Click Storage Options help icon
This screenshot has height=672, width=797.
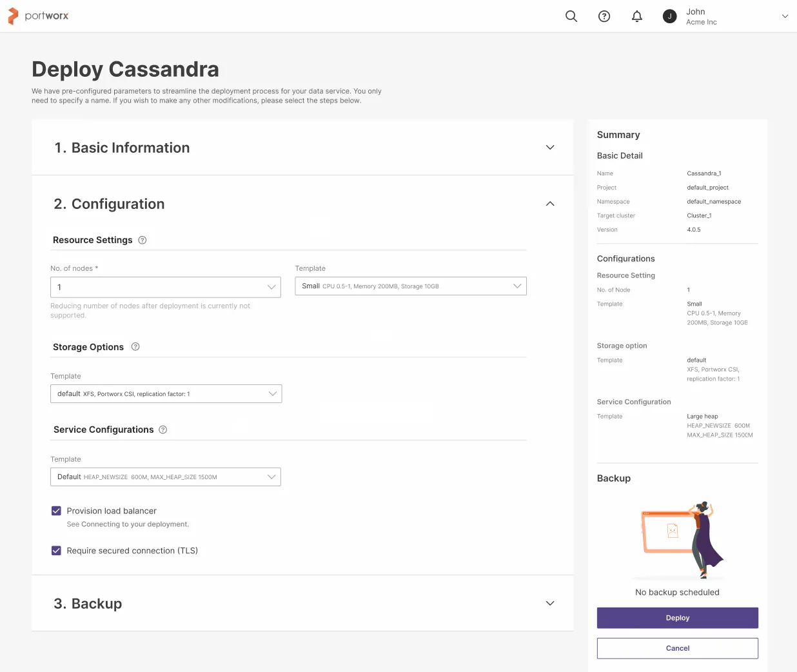pos(135,347)
